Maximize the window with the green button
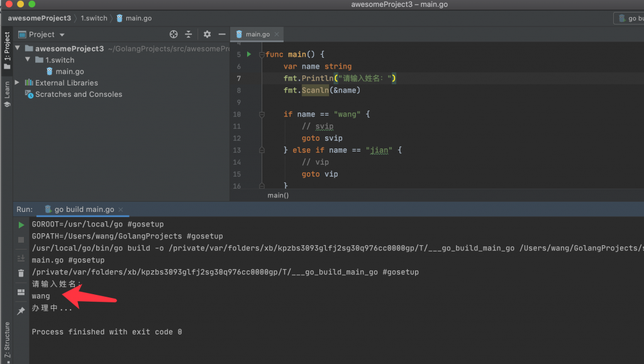Image resolution: width=644 pixels, height=364 pixels. tap(32, 4)
